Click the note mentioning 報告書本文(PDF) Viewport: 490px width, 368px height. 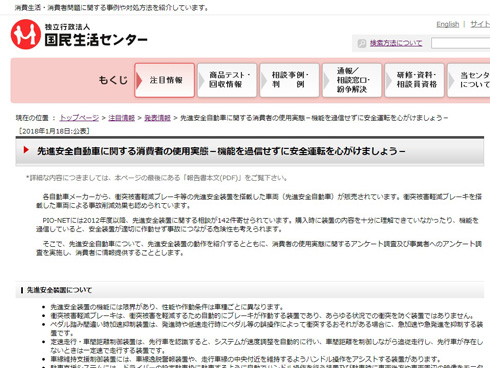click(x=156, y=178)
